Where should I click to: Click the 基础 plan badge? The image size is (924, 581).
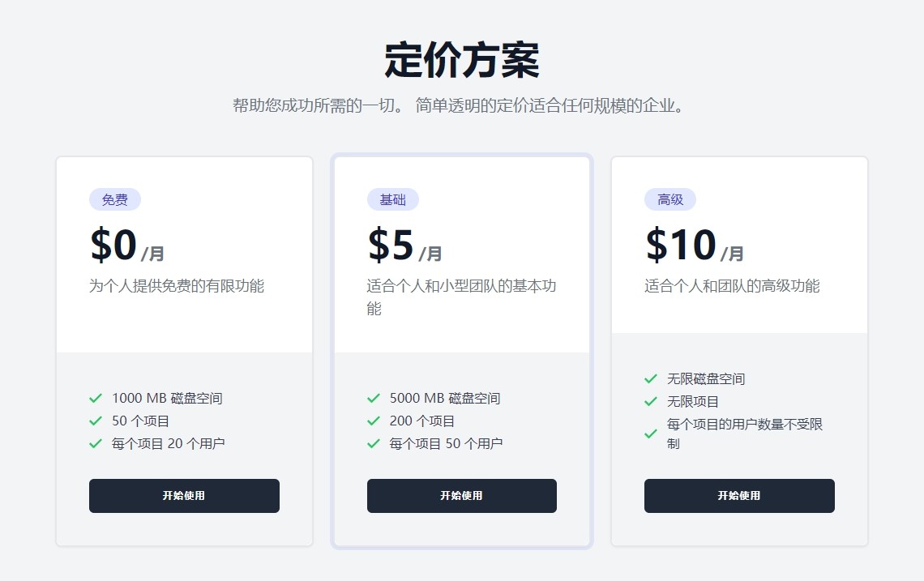pos(392,200)
